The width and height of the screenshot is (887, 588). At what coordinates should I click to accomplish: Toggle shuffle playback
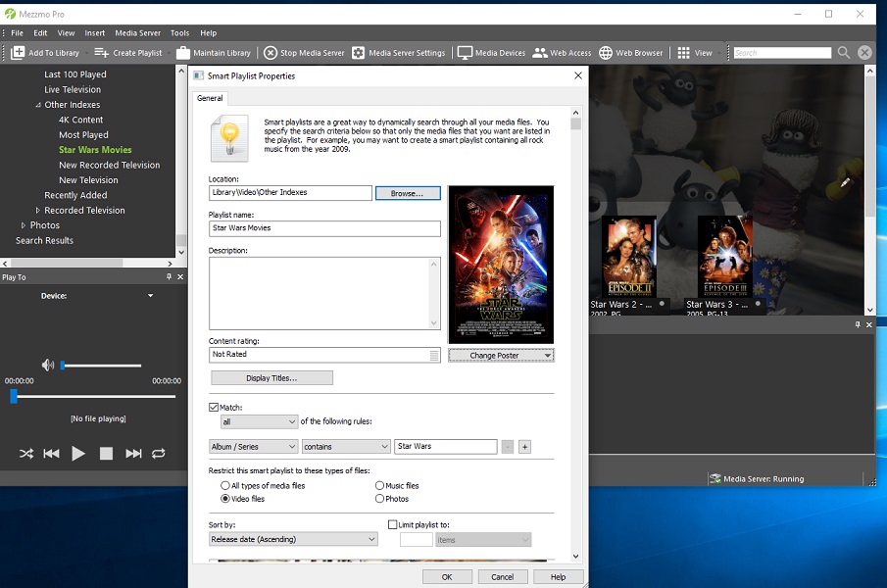26,454
